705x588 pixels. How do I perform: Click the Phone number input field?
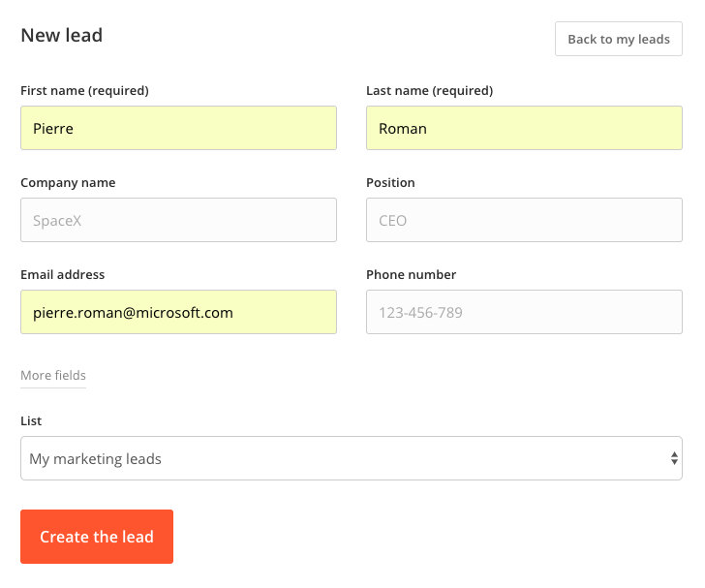pos(524,312)
